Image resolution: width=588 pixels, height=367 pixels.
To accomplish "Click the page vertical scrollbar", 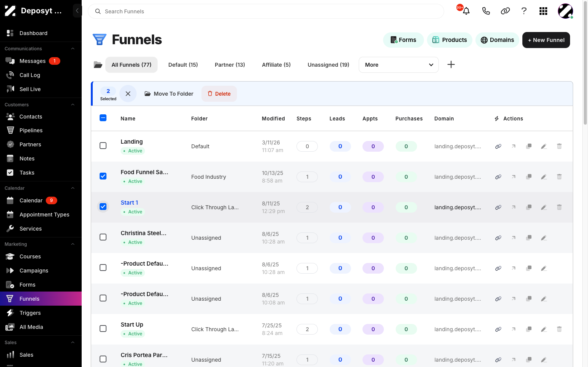I will tap(585, 63).
